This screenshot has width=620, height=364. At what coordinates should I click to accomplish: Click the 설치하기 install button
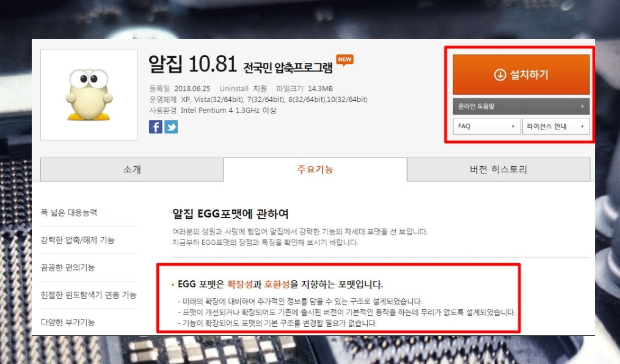[x=521, y=75]
